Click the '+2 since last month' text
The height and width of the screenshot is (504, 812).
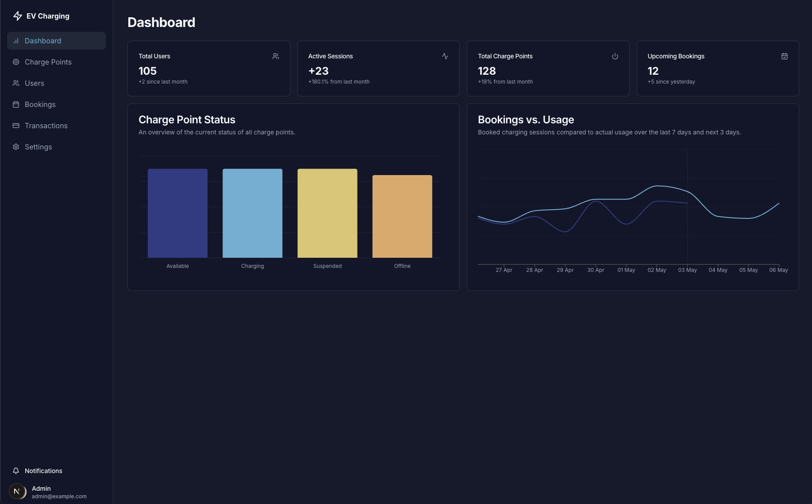pos(163,82)
